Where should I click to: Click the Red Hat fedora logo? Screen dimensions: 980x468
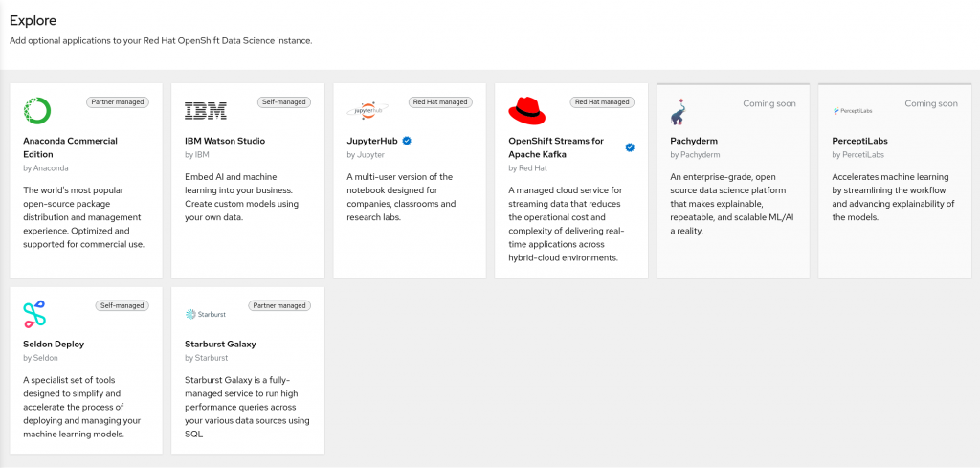tap(527, 111)
